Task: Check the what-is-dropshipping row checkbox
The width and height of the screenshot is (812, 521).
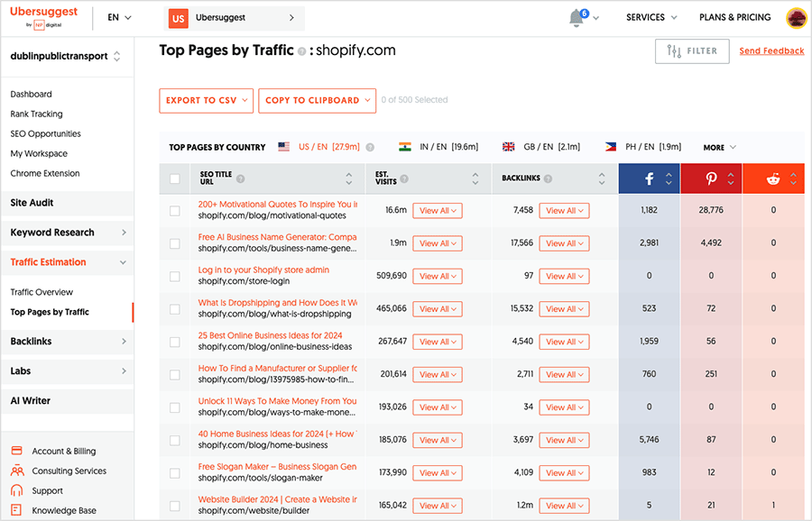Action: [175, 309]
